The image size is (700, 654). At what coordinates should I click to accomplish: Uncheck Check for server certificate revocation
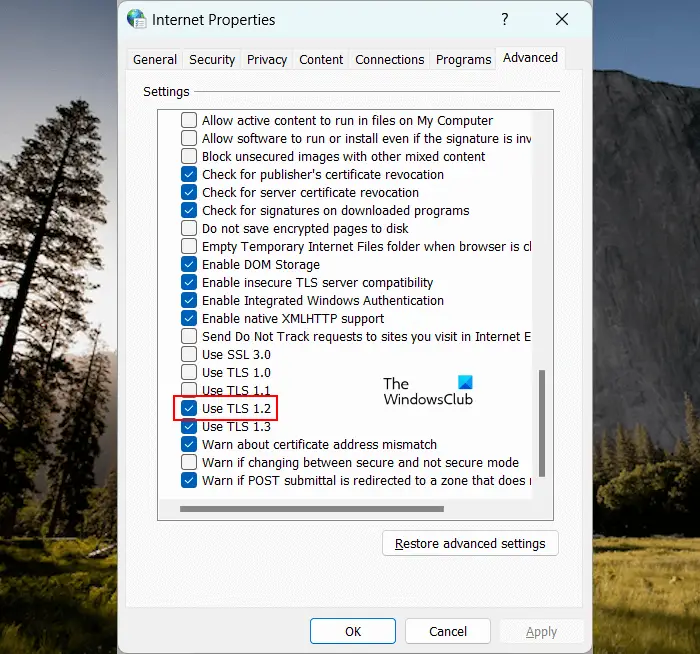click(189, 192)
